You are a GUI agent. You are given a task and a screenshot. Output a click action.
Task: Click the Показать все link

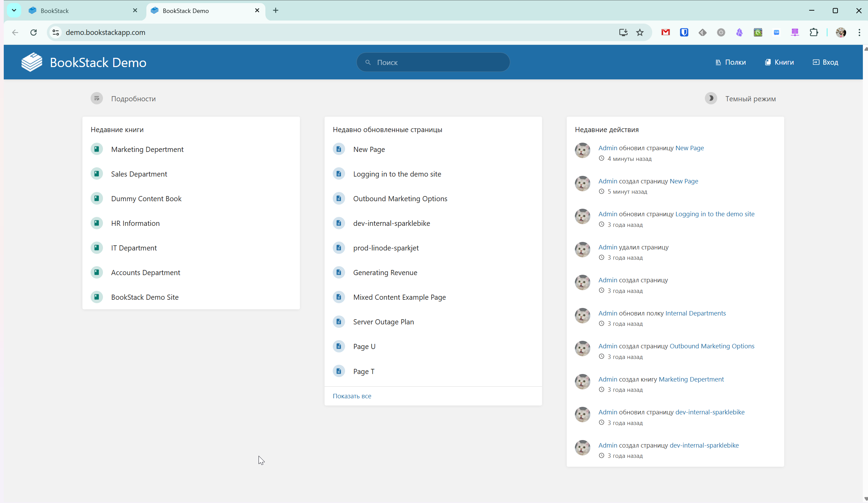point(352,396)
